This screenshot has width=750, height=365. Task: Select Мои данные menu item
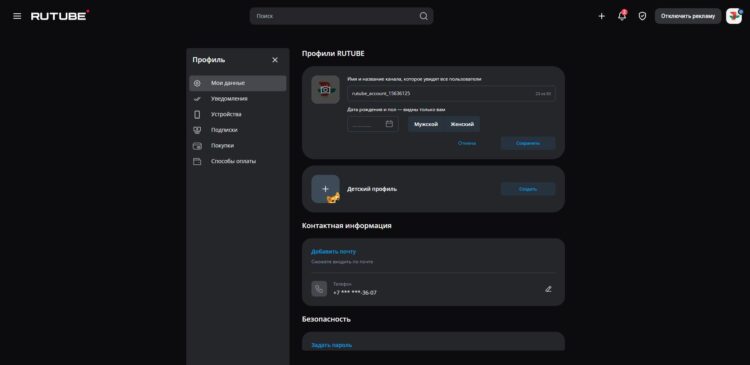[238, 83]
